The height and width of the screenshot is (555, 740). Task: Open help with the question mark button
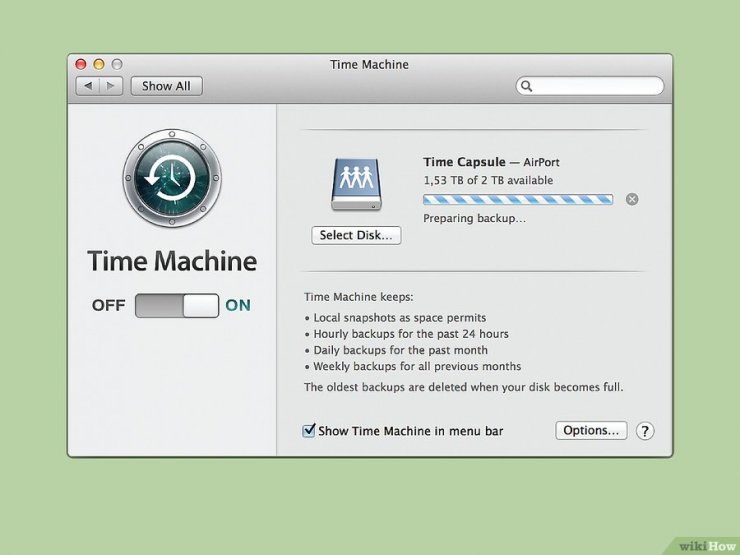point(645,431)
